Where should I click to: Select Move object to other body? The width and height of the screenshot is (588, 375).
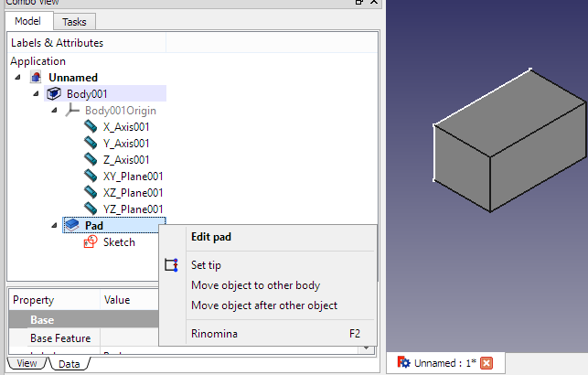(256, 285)
